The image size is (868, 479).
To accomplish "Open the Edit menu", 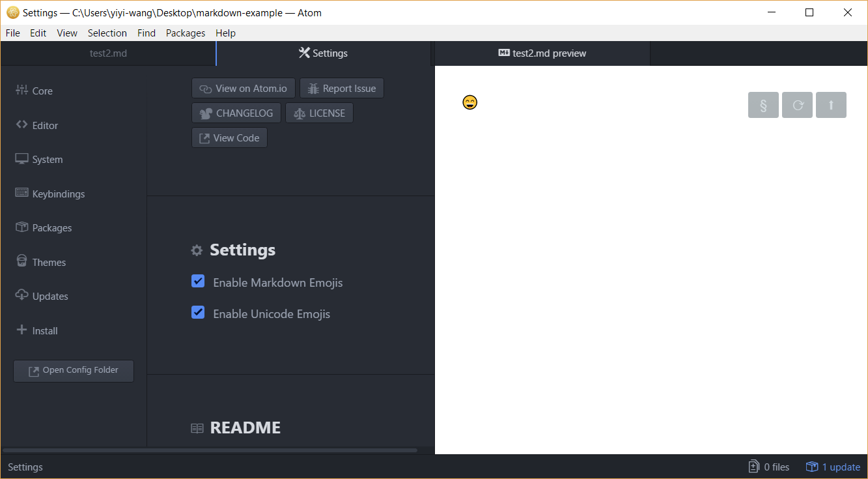I will point(38,33).
